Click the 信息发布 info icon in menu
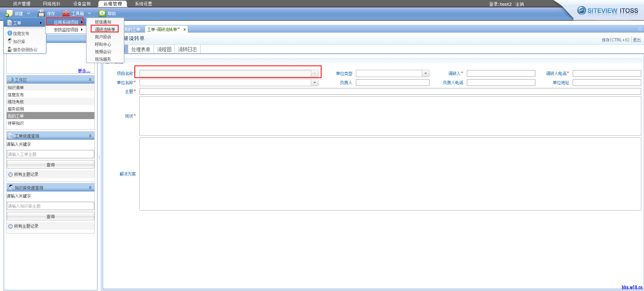 [10, 33]
